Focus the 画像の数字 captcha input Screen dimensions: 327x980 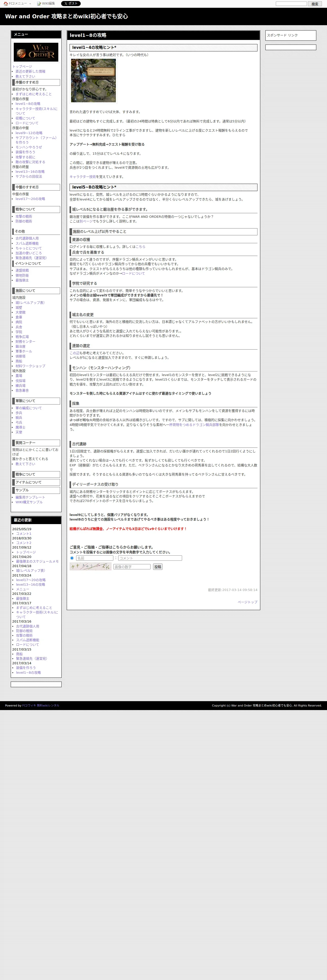click(132, 567)
